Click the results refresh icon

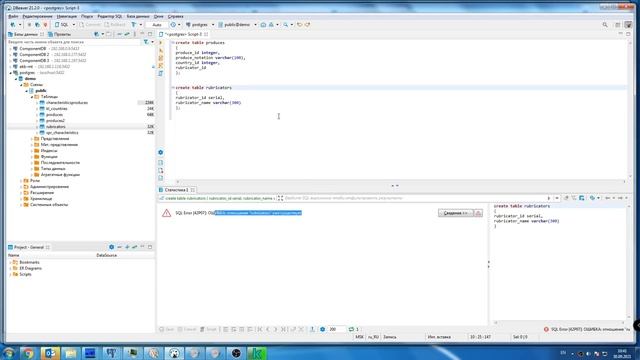351,329
